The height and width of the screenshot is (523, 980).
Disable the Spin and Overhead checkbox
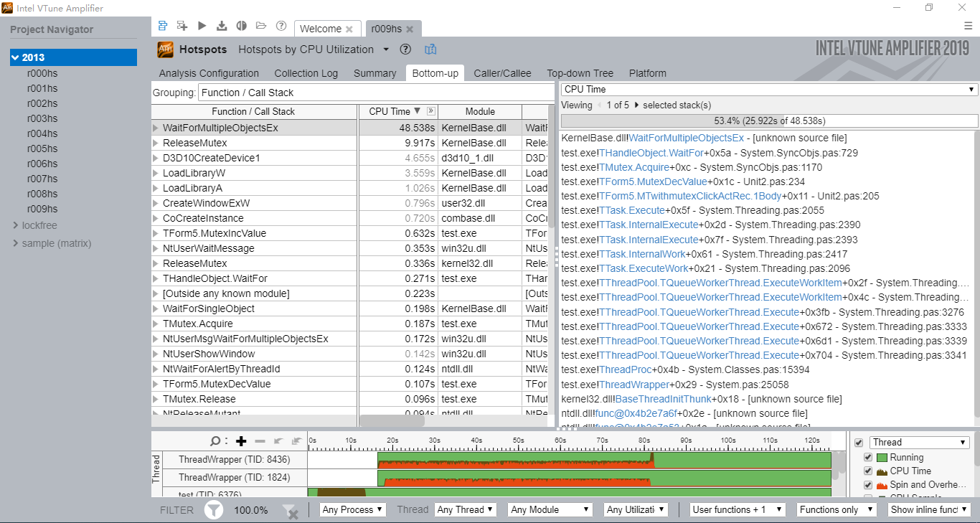(868, 485)
